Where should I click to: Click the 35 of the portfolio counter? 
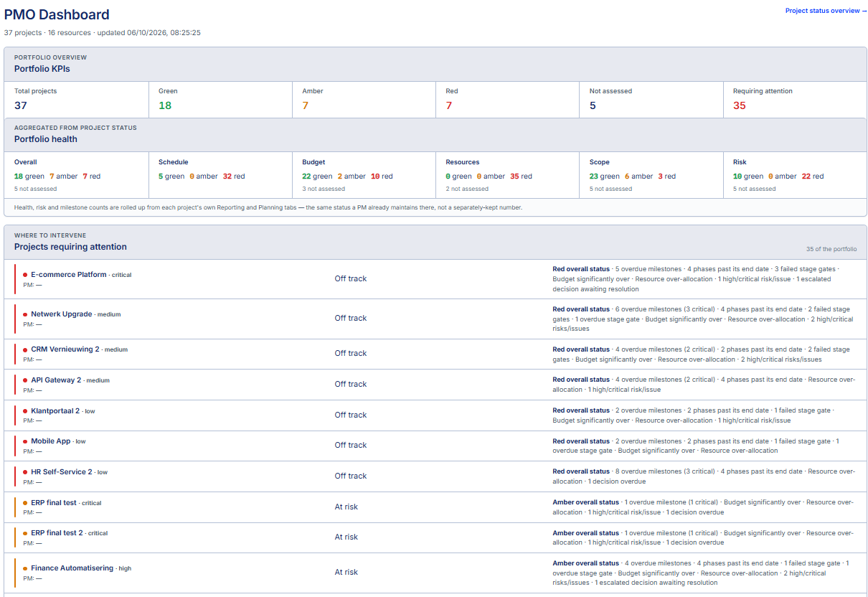831,249
